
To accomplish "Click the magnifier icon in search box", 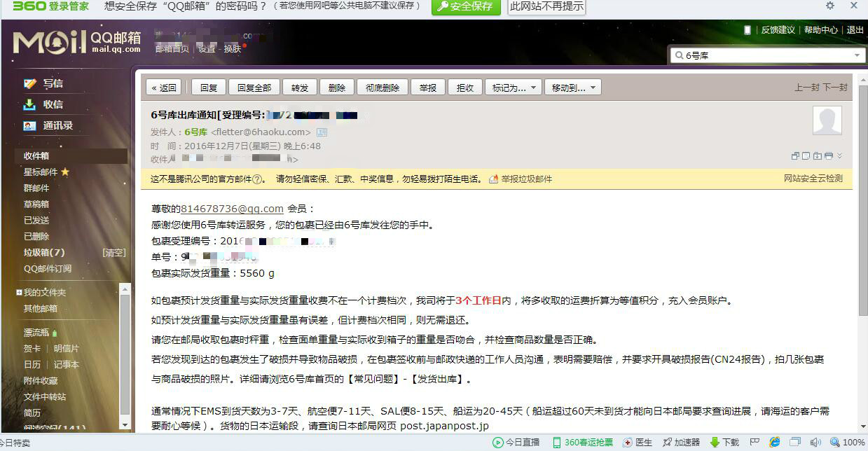I will coord(678,55).
